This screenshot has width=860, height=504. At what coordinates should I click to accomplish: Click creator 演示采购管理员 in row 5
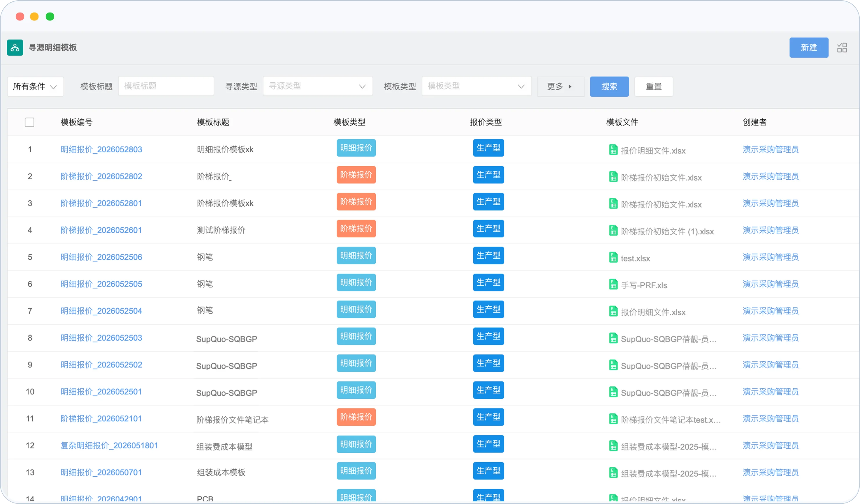tap(771, 257)
